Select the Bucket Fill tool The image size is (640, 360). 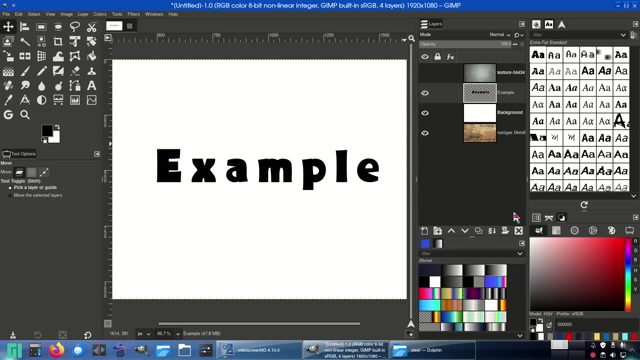(x=91, y=56)
